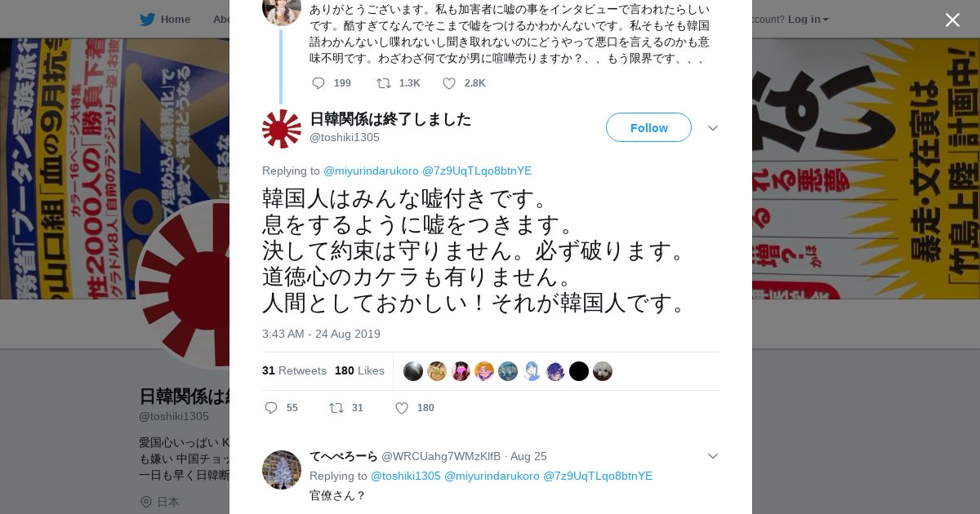The height and width of the screenshot is (514, 980).
Task: Open the reply author's profile picture
Action: click(282, 470)
